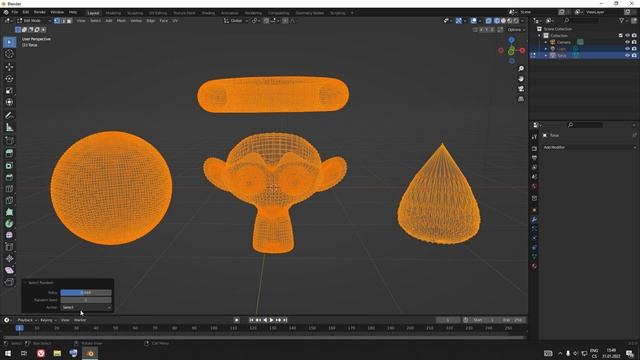The width and height of the screenshot is (640, 360).
Task: Click timeline current frame marker
Action: coord(19,328)
